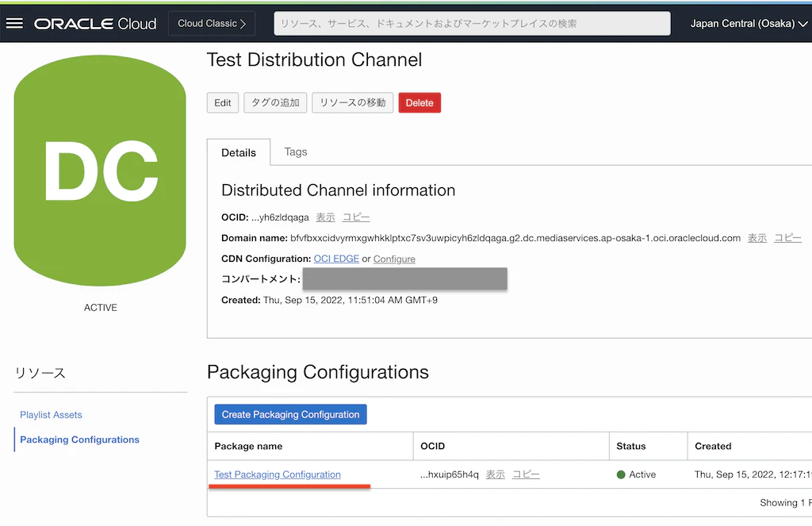This screenshot has width=812, height=526.
Task: Click the truncated OCID value ...yh6zldqaga
Action: 280,217
